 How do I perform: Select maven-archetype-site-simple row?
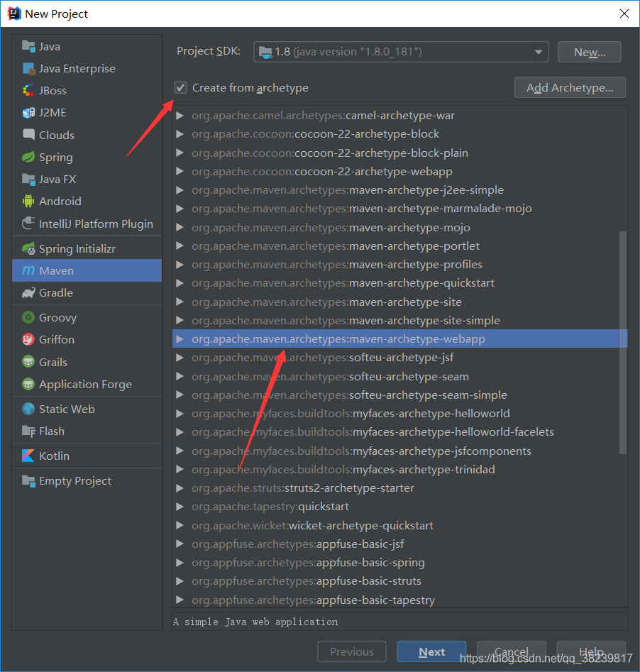[x=400, y=321]
